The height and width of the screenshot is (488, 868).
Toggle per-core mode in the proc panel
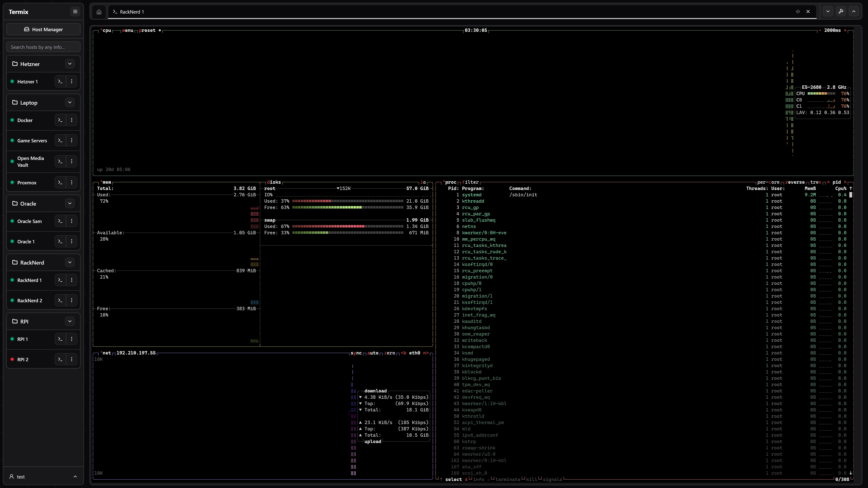tap(768, 182)
